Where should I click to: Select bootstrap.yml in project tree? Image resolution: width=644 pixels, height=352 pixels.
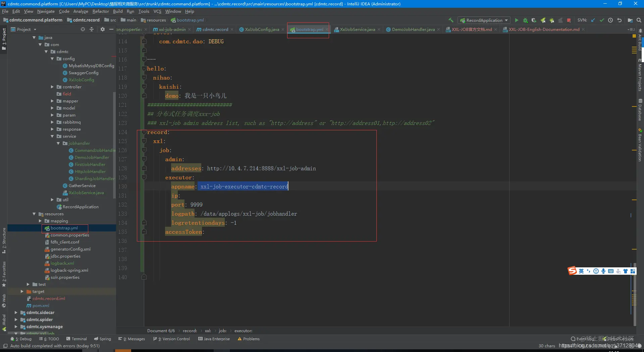(64, 228)
